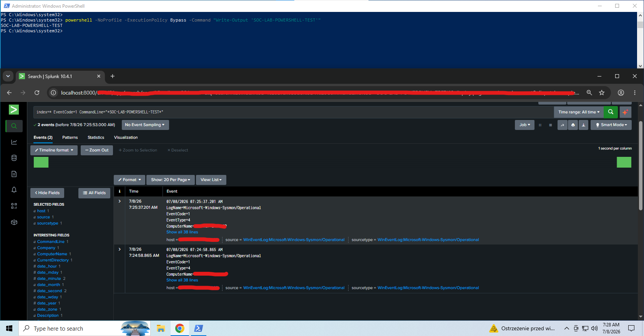
Task: Switch to the Statistics tab
Action: click(96, 138)
